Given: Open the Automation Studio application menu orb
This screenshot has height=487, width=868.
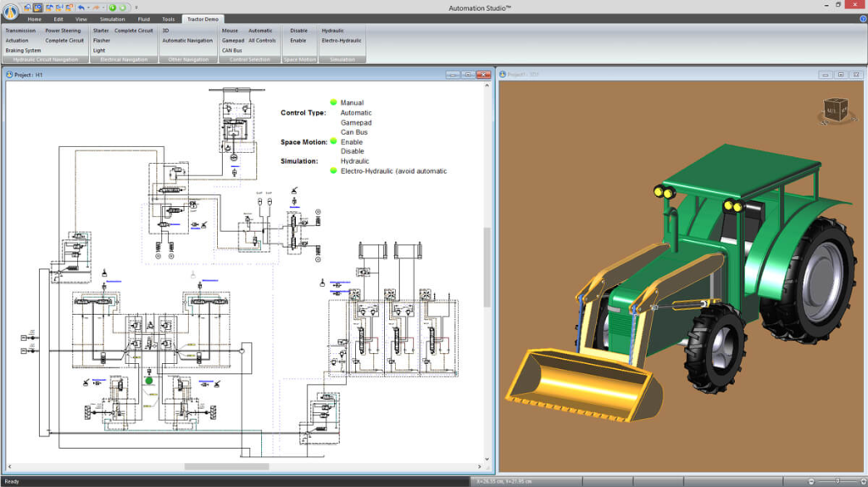Looking at the screenshot, I should tap(10, 11).
